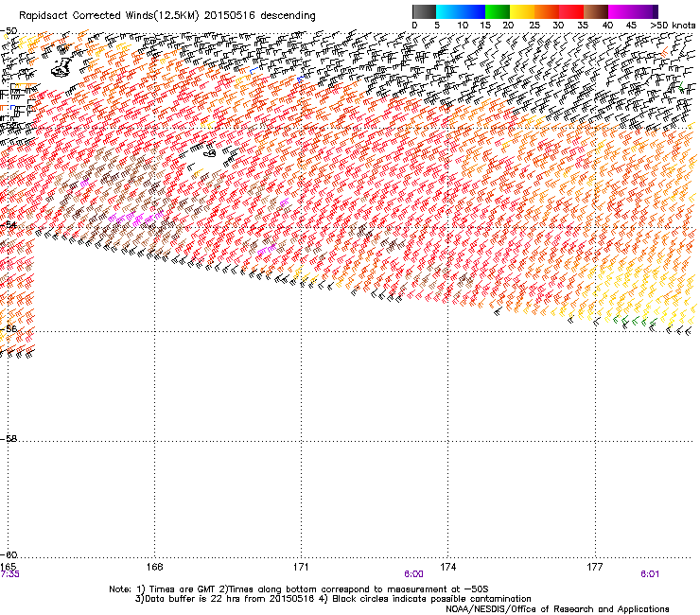Screen dimensions: 700x615
Task: Click the "Data buffer is 22 hrs" note line
Action: pos(333,599)
